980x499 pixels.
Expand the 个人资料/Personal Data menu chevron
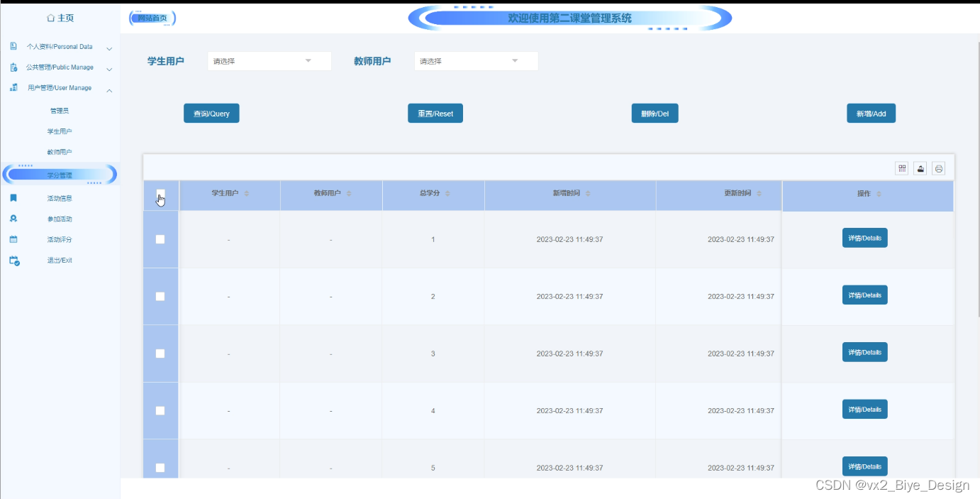pyautogui.click(x=109, y=48)
